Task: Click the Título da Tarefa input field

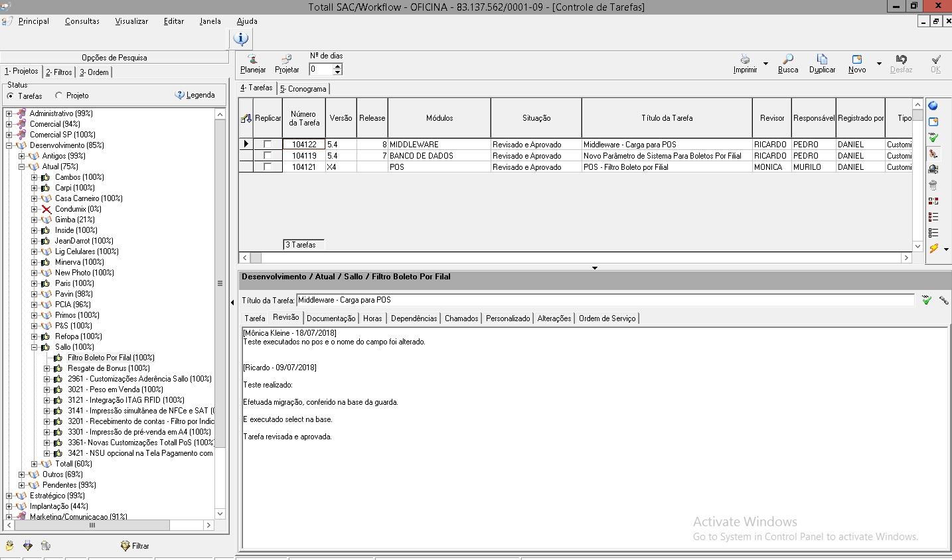Action: tap(605, 301)
